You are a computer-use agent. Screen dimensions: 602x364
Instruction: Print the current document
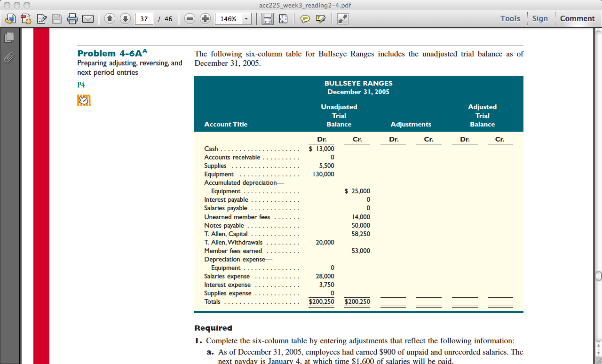pos(71,18)
